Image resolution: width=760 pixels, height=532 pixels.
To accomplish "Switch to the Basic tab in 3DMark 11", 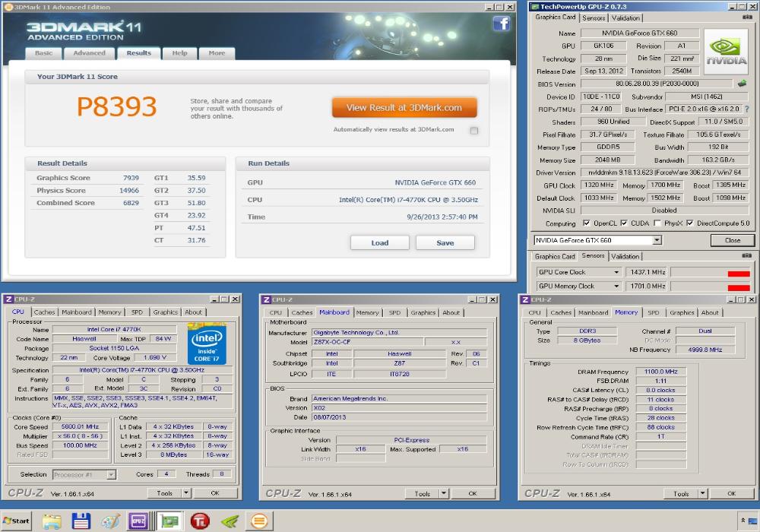I will [x=43, y=52].
